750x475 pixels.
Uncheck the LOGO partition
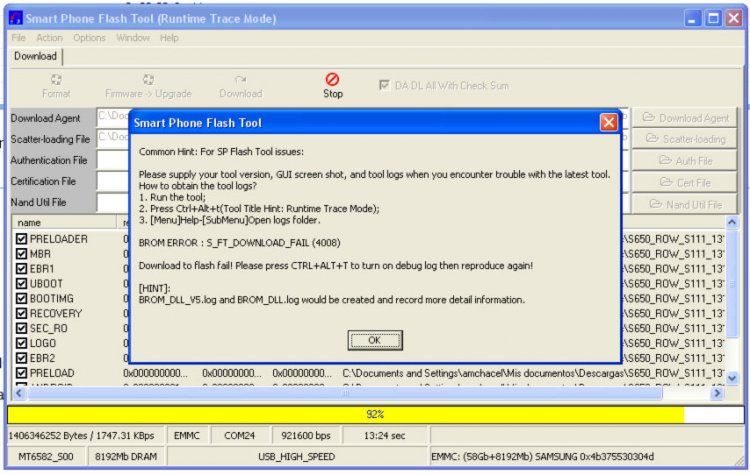point(21,343)
